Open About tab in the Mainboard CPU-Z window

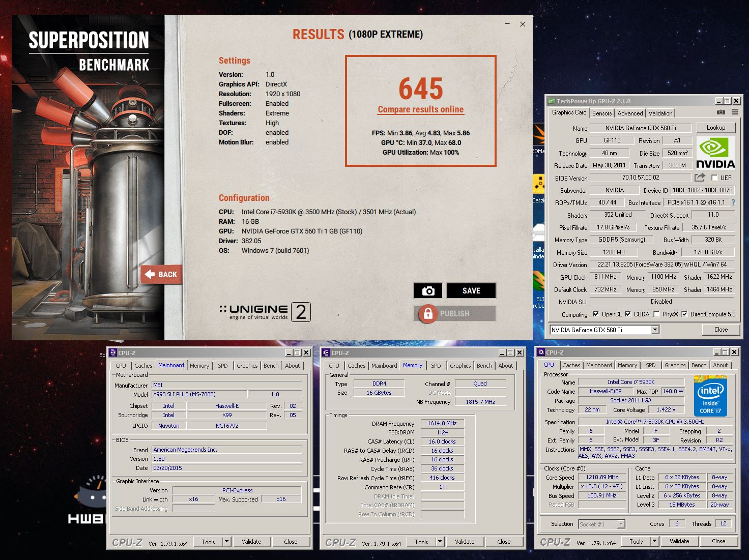tap(293, 366)
